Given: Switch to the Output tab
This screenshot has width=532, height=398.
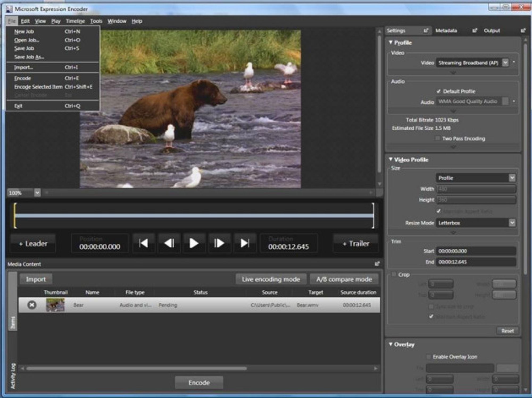Looking at the screenshot, I should (492, 31).
